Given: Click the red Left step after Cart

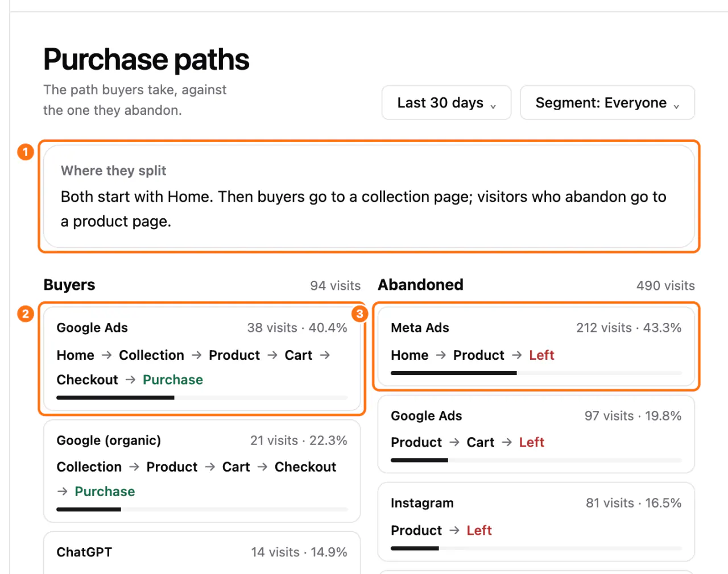Looking at the screenshot, I should pyautogui.click(x=531, y=442).
